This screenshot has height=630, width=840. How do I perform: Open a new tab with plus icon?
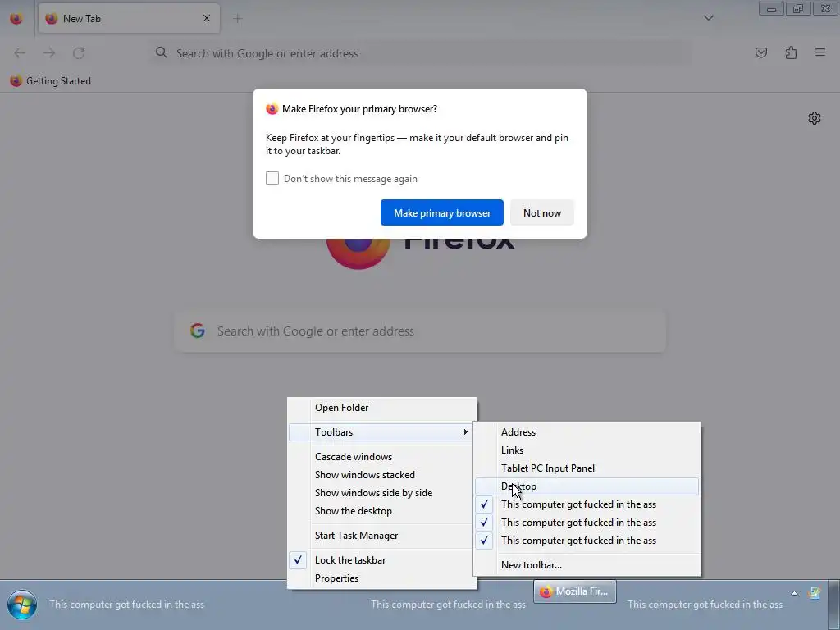pos(237,18)
